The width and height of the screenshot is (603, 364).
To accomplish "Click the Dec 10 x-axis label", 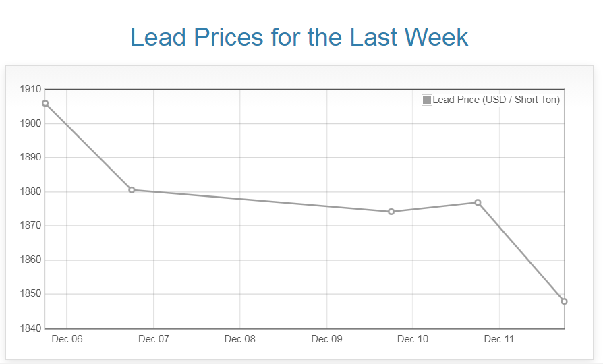I will pos(413,339).
